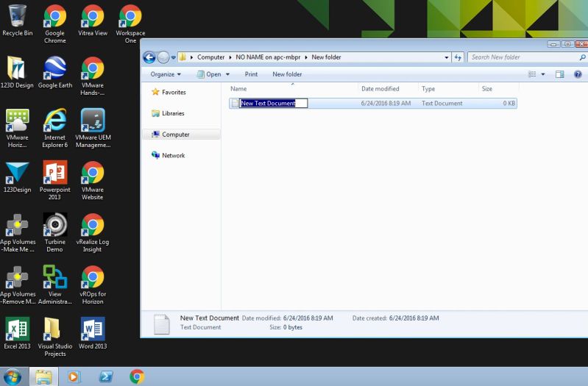The image size is (588, 386).
Task: Expand the arrow after NO NAME on apc-mbpr
Action: [x=306, y=57]
